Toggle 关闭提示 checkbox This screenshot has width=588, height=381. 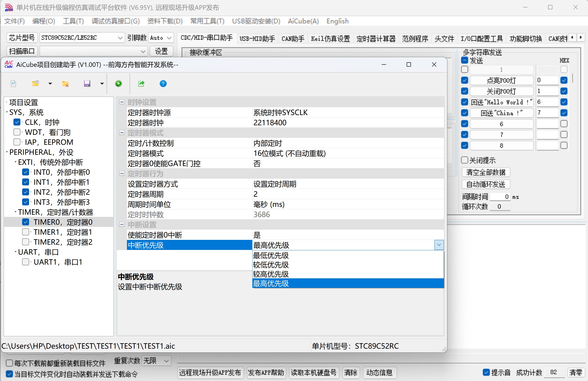[465, 160]
